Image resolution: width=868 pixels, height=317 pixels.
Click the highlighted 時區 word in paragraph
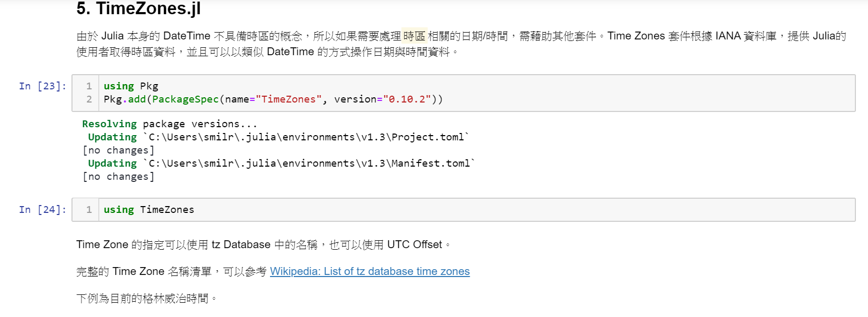pos(414,36)
